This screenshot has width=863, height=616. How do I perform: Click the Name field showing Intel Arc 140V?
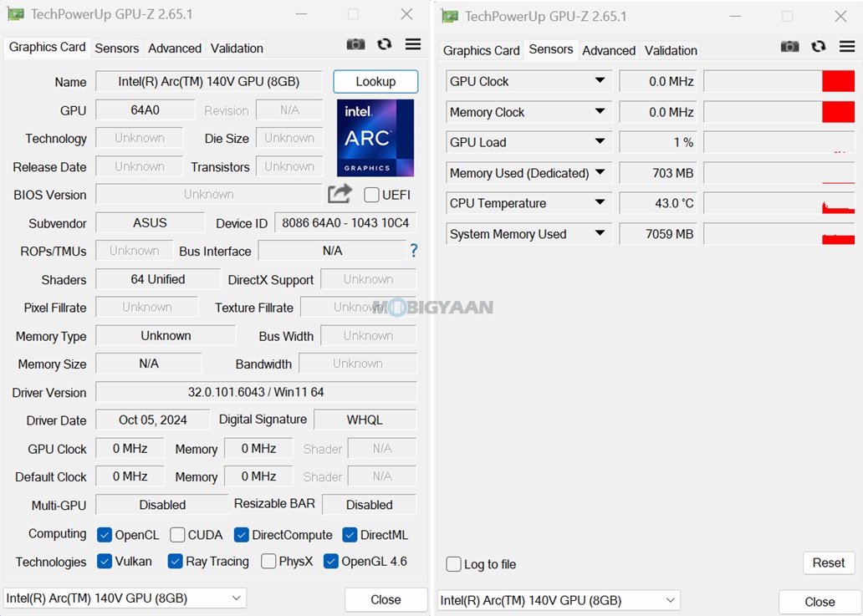click(x=208, y=81)
